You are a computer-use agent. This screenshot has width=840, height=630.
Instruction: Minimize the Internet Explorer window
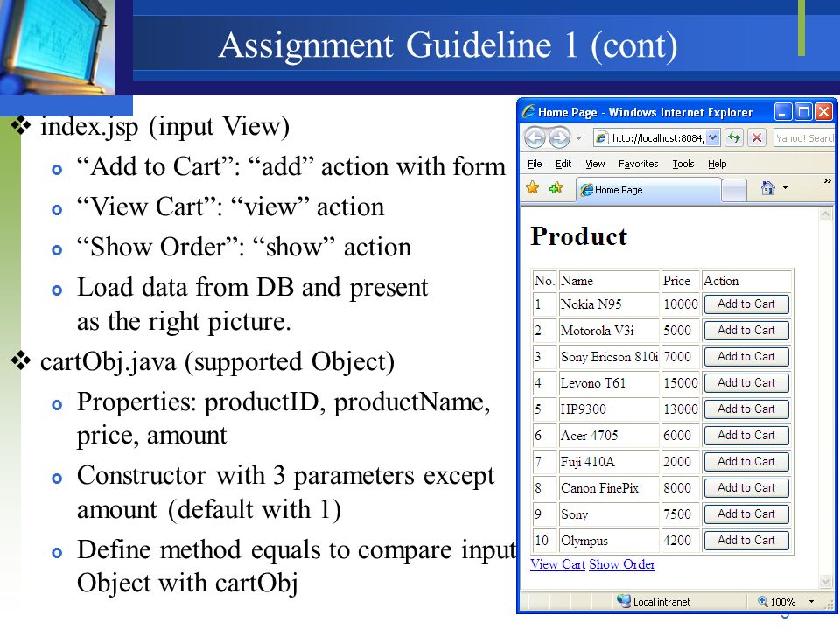[782, 112]
